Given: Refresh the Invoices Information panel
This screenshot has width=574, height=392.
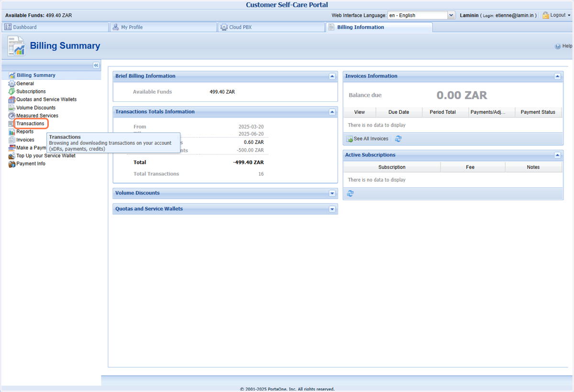Looking at the screenshot, I should click(398, 139).
